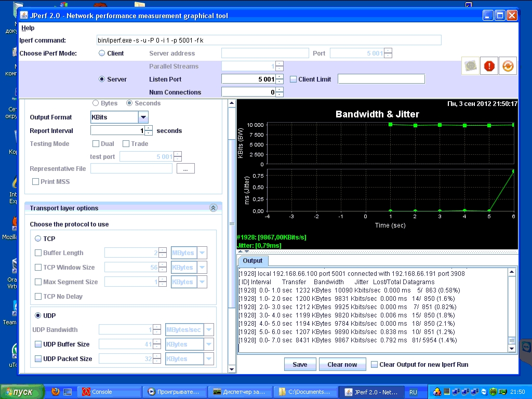Click the Client Limit text field
This screenshot has height=399, width=532.
(x=381, y=79)
